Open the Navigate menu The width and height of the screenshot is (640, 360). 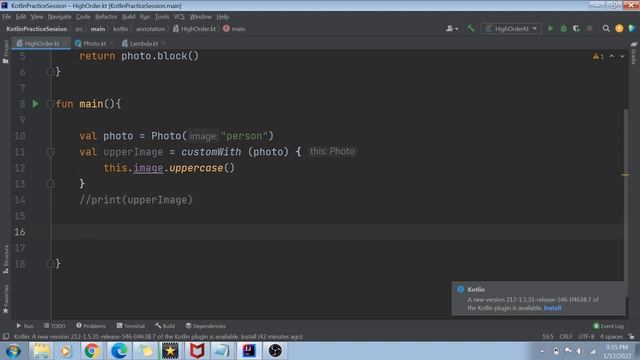[x=60, y=17]
